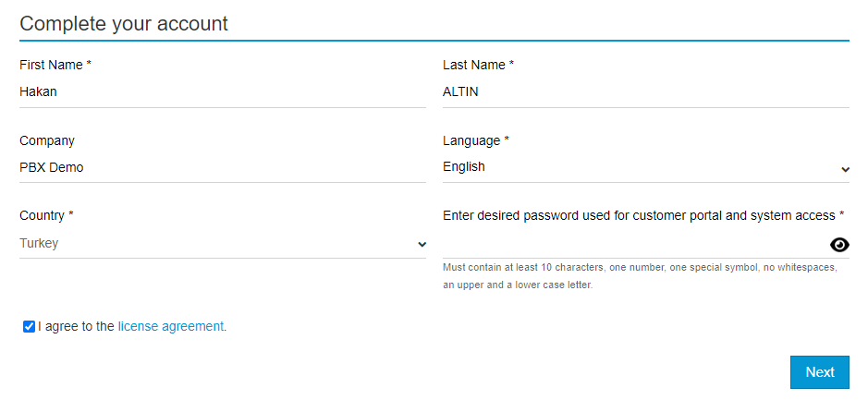
Task: Click the 'Enter desired password' label
Action: coord(643,215)
